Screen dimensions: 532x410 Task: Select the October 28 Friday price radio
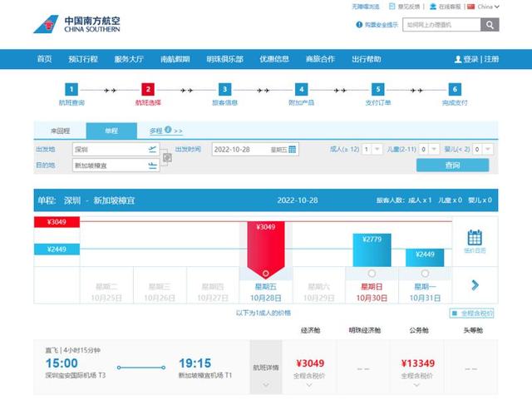[x=266, y=274]
